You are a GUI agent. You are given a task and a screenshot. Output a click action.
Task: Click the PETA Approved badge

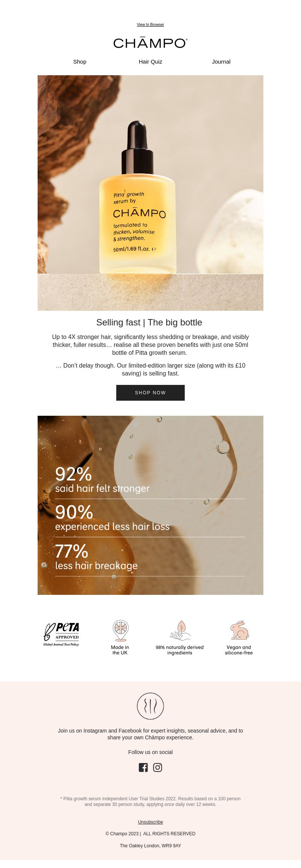tap(61, 634)
